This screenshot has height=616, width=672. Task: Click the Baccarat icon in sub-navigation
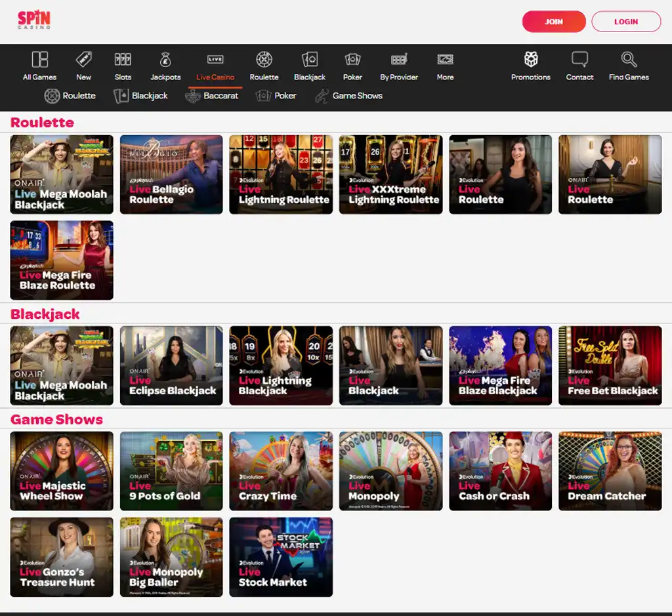(x=193, y=96)
